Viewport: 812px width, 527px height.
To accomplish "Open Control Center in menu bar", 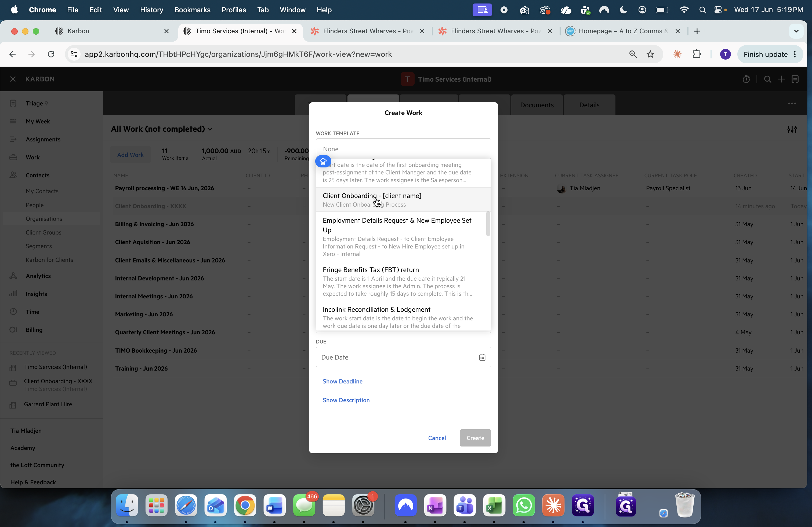I will click(718, 10).
